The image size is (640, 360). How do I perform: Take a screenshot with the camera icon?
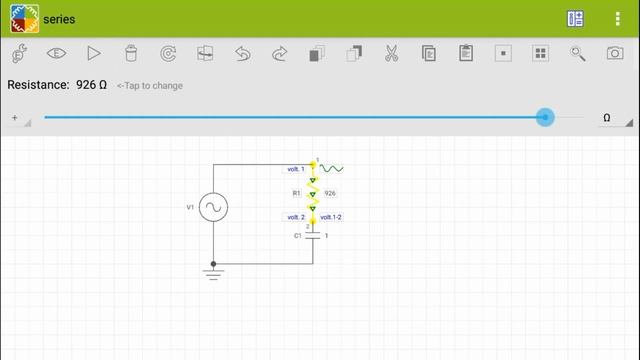(x=615, y=53)
